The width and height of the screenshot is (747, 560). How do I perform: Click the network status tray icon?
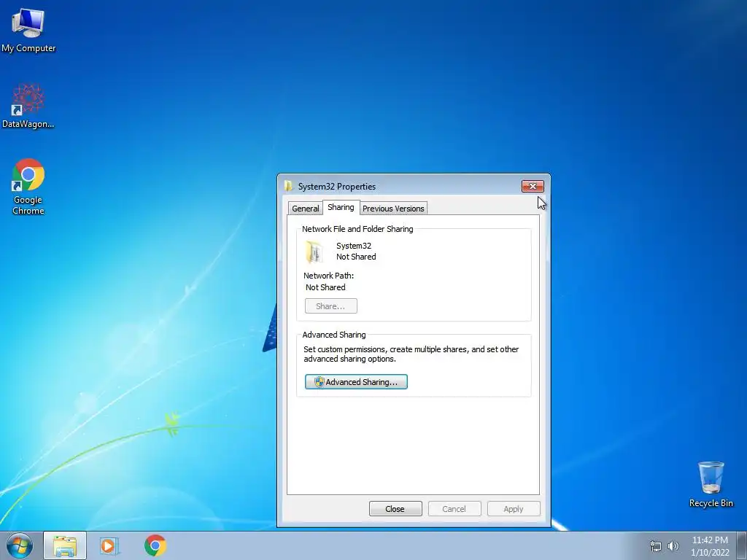pos(656,546)
